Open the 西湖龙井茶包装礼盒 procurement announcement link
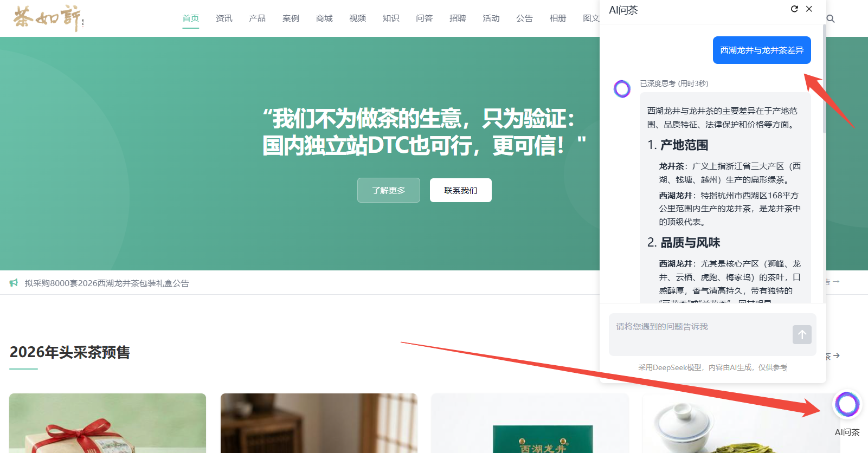The height and width of the screenshot is (453, 868). pos(107,283)
